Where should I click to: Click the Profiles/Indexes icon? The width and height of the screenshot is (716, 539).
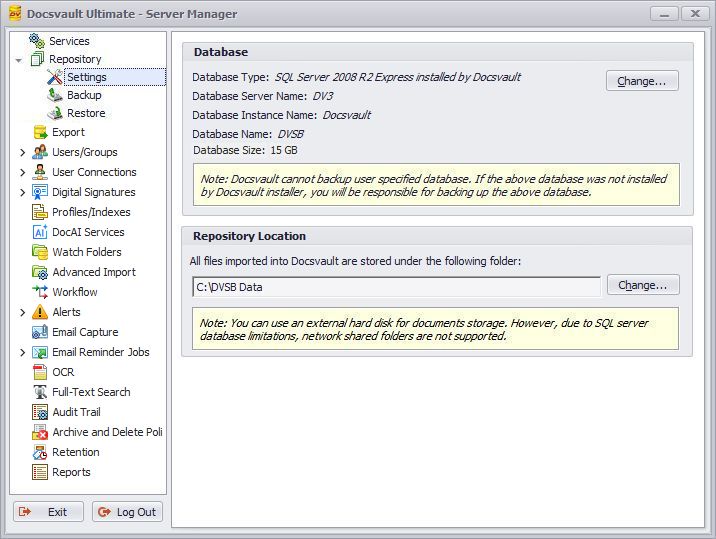coord(40,212)
